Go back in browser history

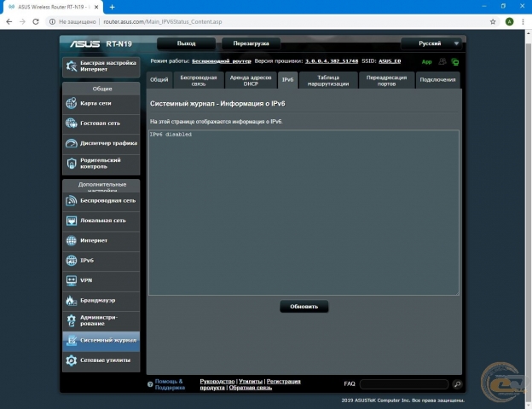[x=9, y=21]
